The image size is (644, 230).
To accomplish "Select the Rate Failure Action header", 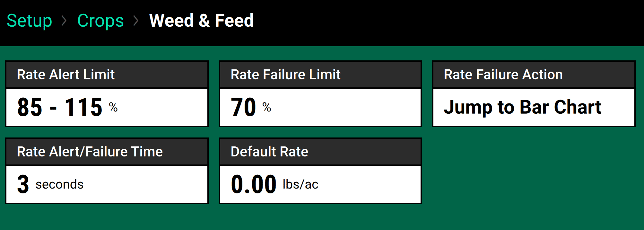I will click(503, 75).
